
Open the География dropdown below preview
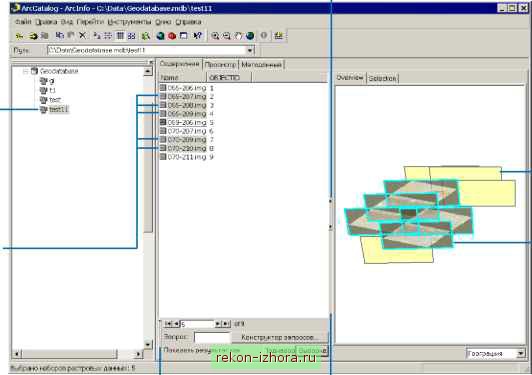(x=521, y=354)
